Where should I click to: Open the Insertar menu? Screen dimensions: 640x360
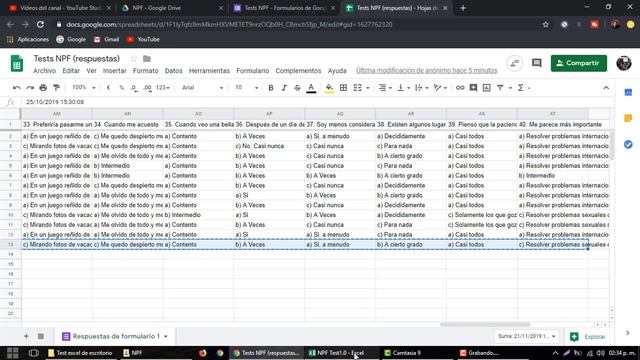114,71
